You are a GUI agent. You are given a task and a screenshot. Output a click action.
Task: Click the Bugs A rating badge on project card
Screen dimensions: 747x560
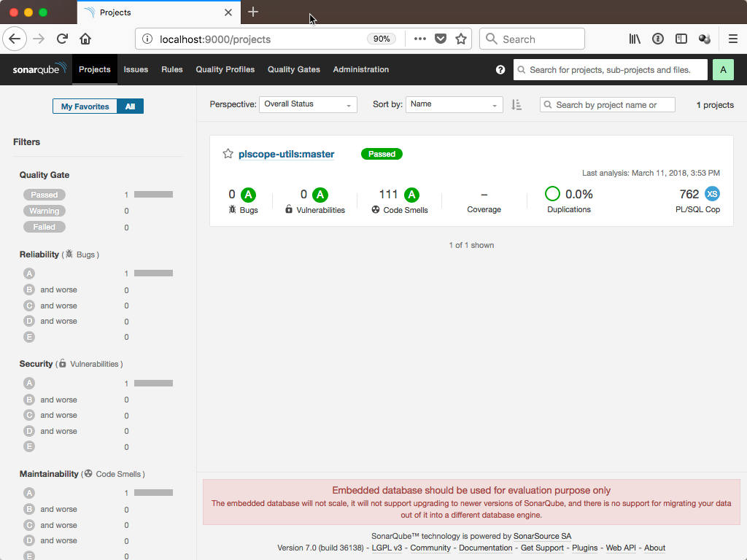[248, 195]
